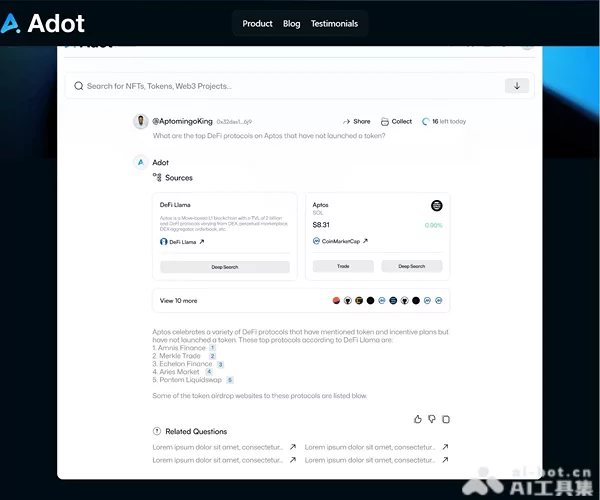Open citation 4 next to Aries Market

click(x=209, y=371)
